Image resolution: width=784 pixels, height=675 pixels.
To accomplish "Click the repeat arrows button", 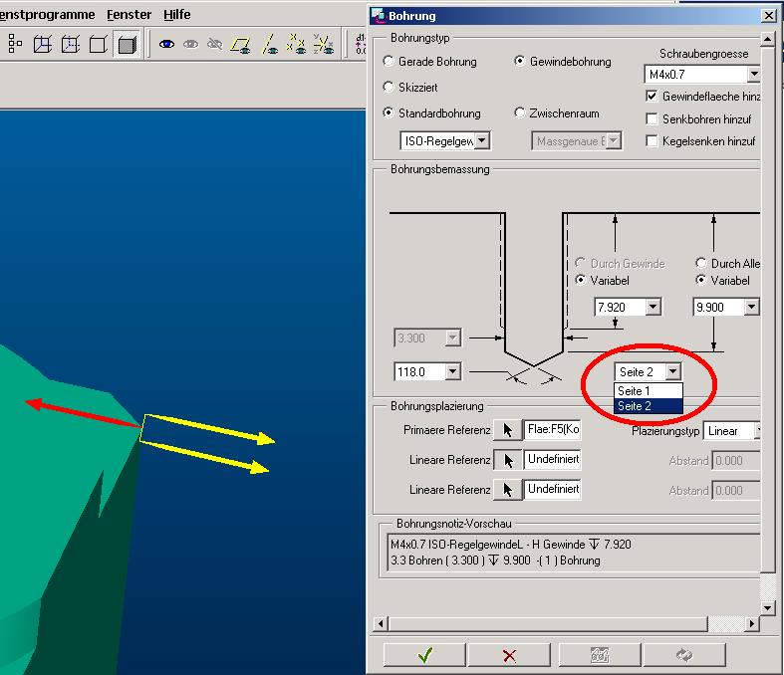I will pyautogui.click(x=684, y=655).
